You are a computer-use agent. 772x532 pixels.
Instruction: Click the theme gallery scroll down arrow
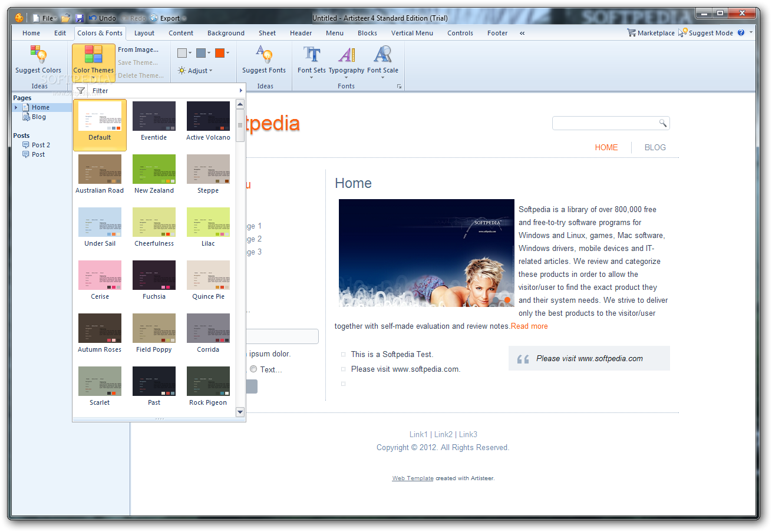[x=240, y=412]
